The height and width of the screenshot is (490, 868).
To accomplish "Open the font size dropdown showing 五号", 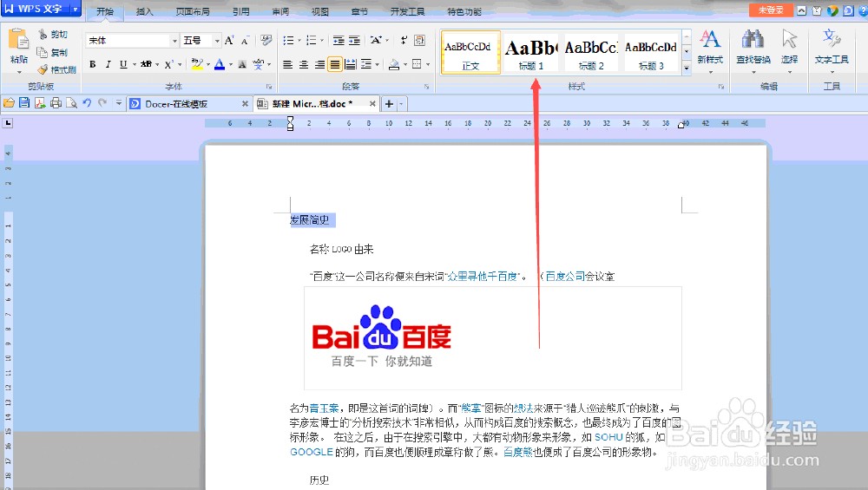I will (x=217, y=41).
